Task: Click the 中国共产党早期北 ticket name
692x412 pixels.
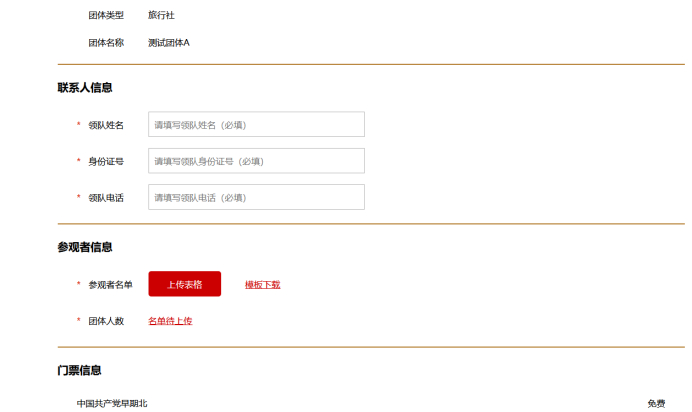Action: (x=112, y=403)
